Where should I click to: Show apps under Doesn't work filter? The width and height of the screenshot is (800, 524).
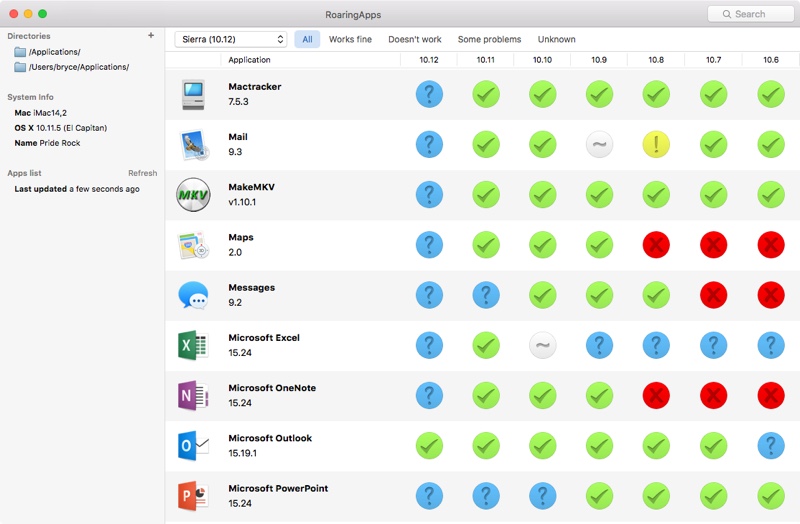(x=414, y=39)
